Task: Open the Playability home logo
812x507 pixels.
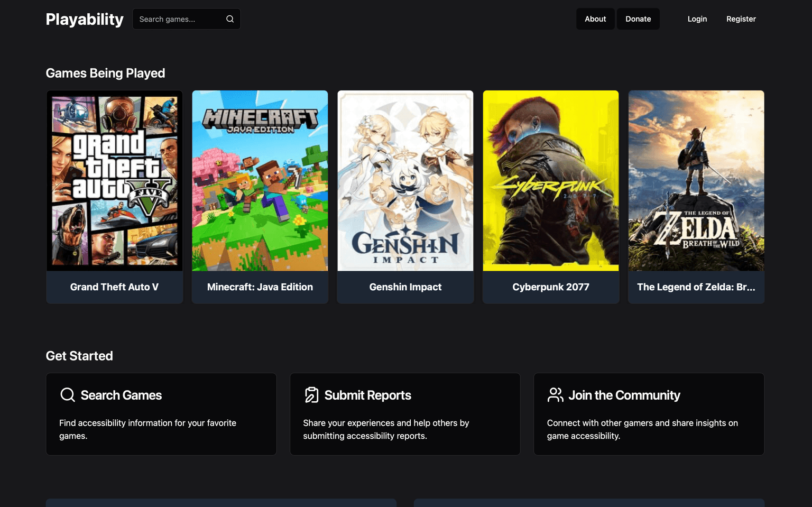Action: point(85,19)
